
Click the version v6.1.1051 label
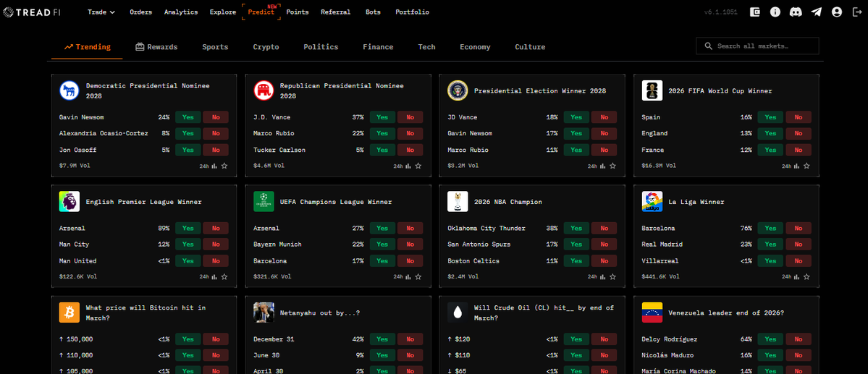click(720, 12)
